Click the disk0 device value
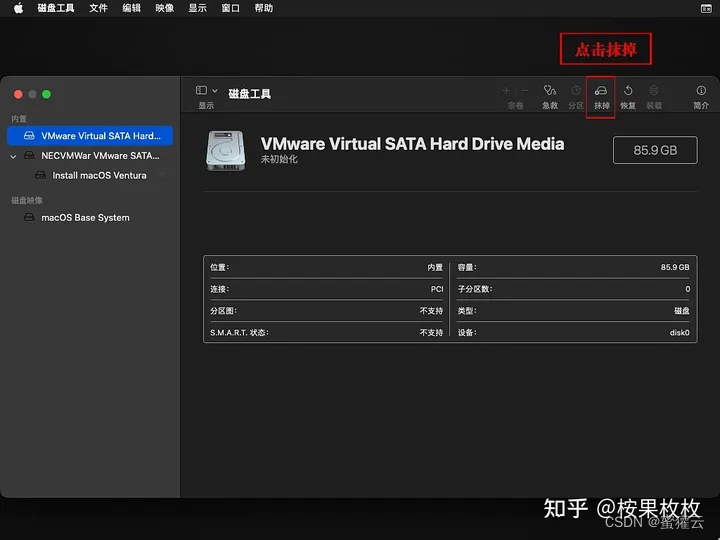This screenshot has width=720, height=540. (679, 332)
